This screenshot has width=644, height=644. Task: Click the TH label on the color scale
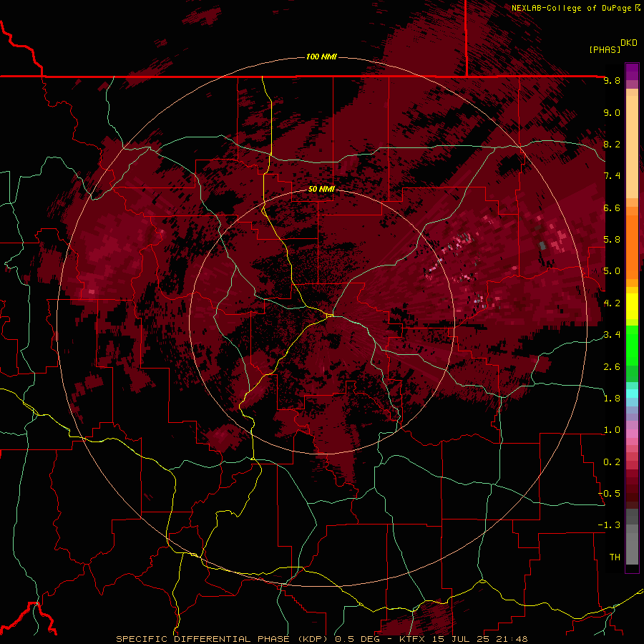(x=615, y=557)
